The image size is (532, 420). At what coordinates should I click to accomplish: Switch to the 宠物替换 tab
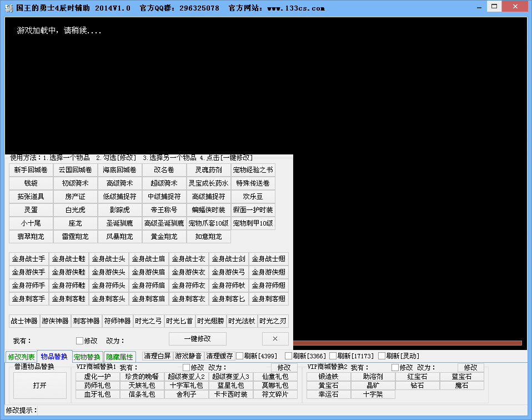pos(87,357)
